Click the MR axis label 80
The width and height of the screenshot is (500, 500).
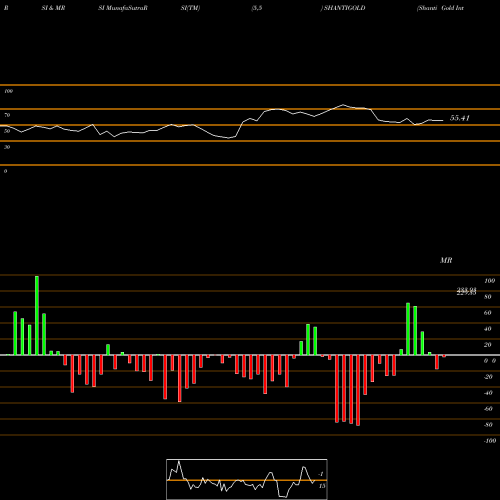coord(488,297)
